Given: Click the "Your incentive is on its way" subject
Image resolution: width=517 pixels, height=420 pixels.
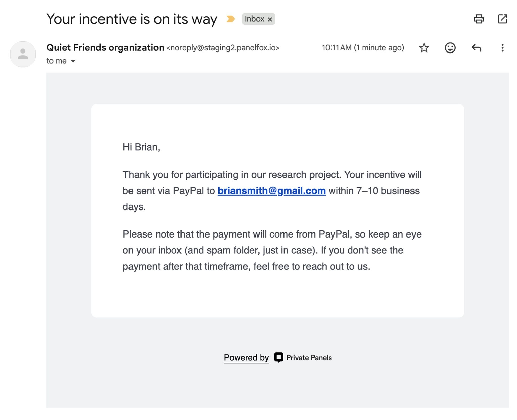Looking at the screenshot, I should (132, 19).
